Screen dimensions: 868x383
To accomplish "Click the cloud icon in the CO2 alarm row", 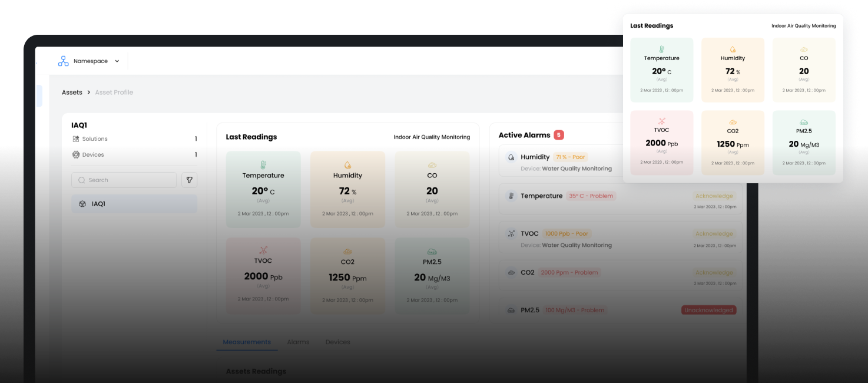I will click(x=511, y=273).
